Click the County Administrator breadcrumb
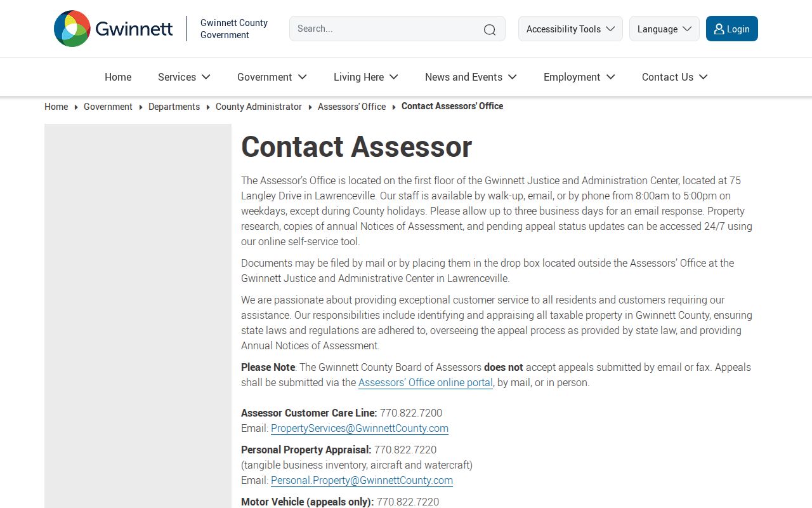This screenshot has width=812, height=508. pyautogui.click(x=259, y=107)
